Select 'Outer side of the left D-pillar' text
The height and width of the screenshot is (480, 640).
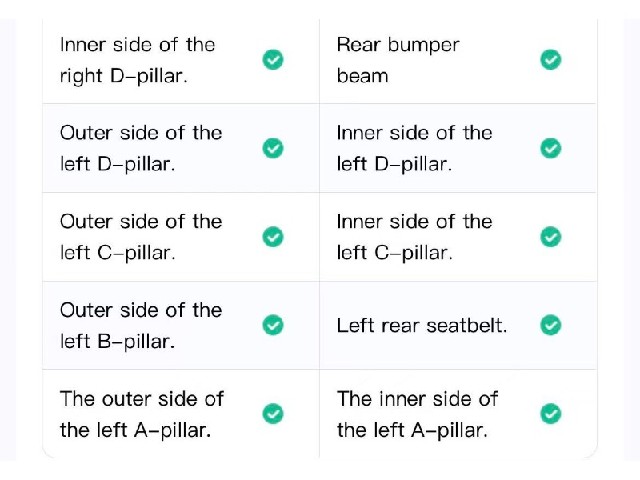pos(141,149)
